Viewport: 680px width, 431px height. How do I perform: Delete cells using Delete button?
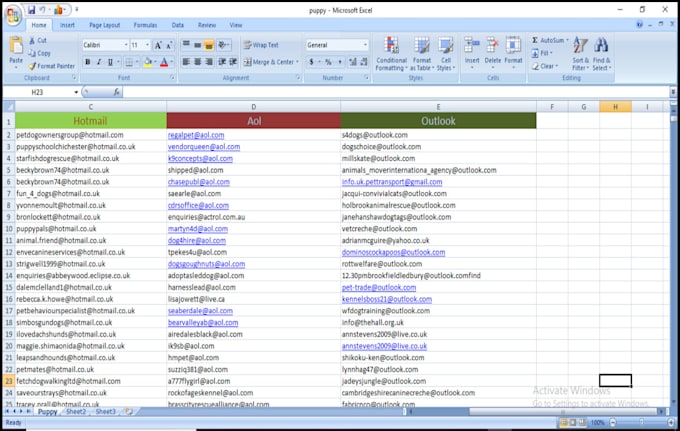pyautogui.click(x=493, y=53)
